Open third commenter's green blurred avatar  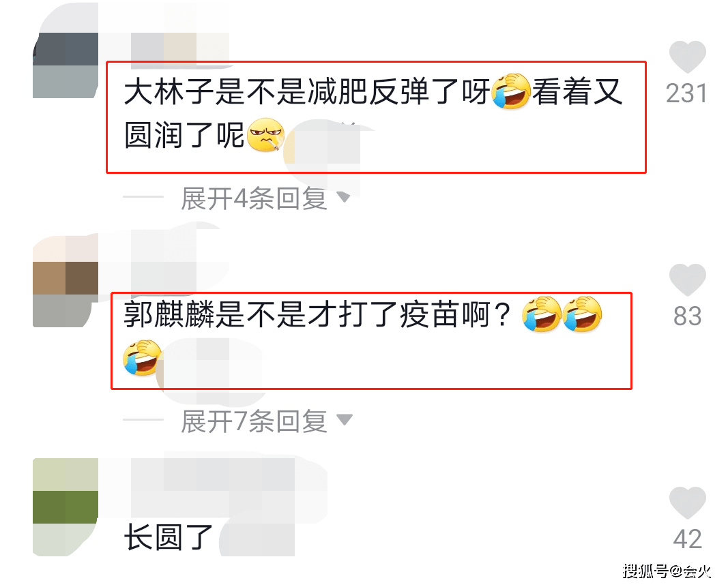click(65, 507)
